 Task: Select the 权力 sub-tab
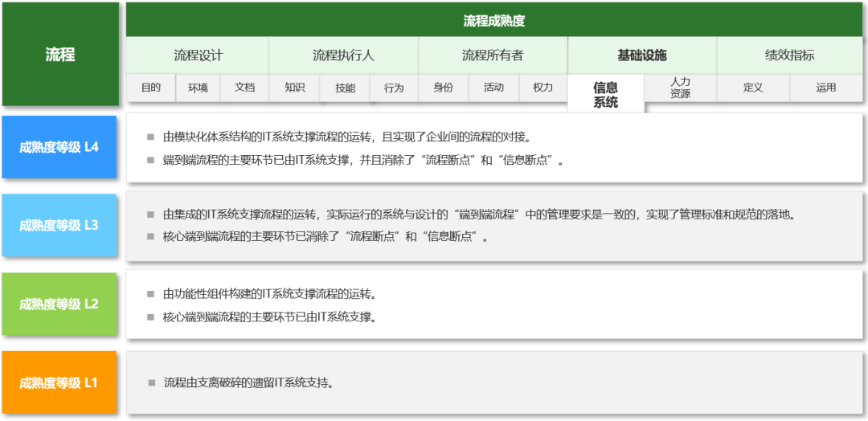tap(543, 88)
